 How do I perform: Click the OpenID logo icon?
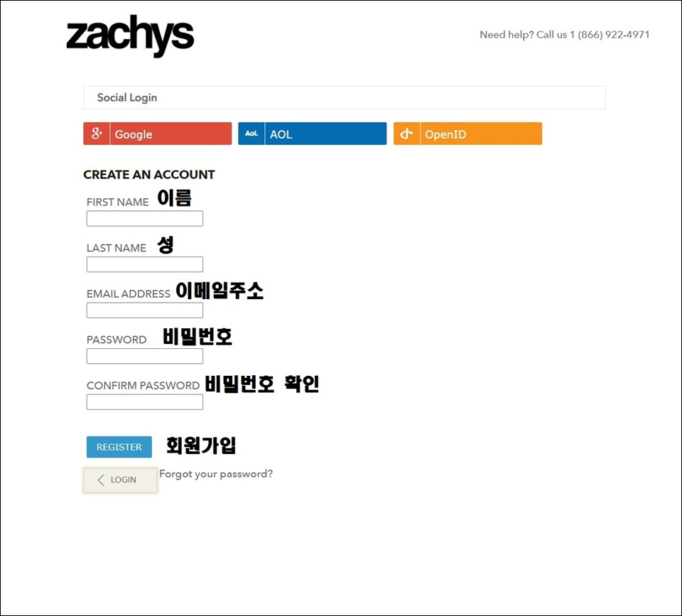(406, 134)
